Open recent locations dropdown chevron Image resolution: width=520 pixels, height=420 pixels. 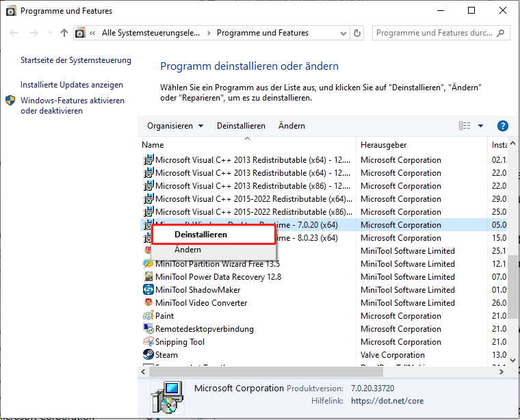click(x=50, y=33)
